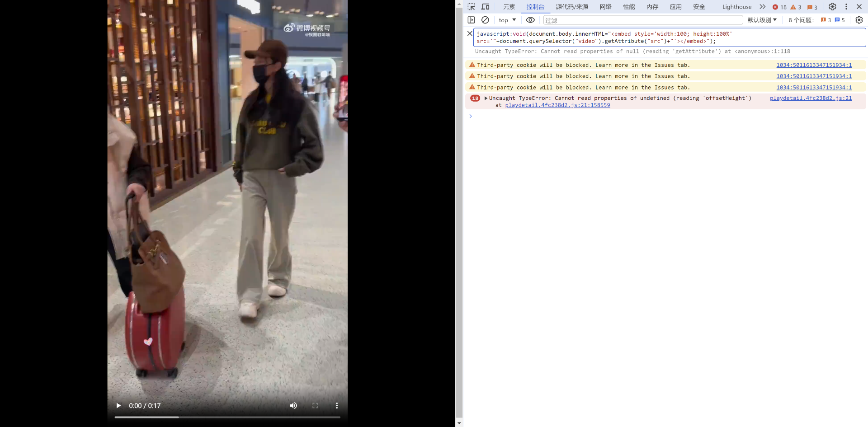Open the DevTools three-dot customize menu
868x427 pixels.
[846, 7]
